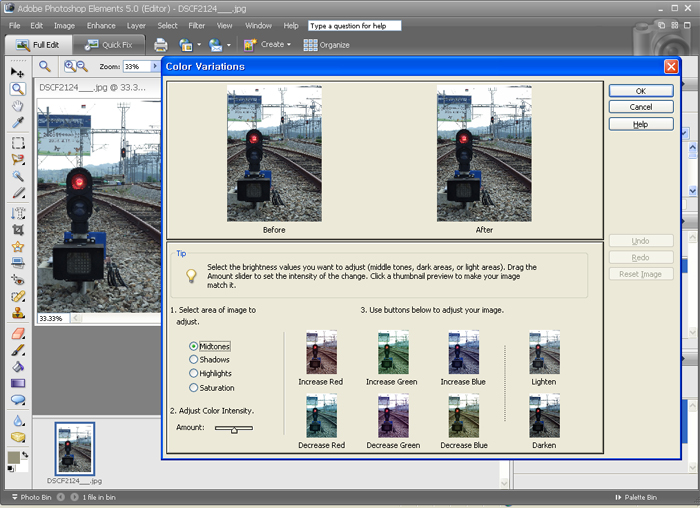Image resolution: width=700 pixels, height=508 pixels.
Task: Select the Eraser tool
Action: tap(17, 333)
